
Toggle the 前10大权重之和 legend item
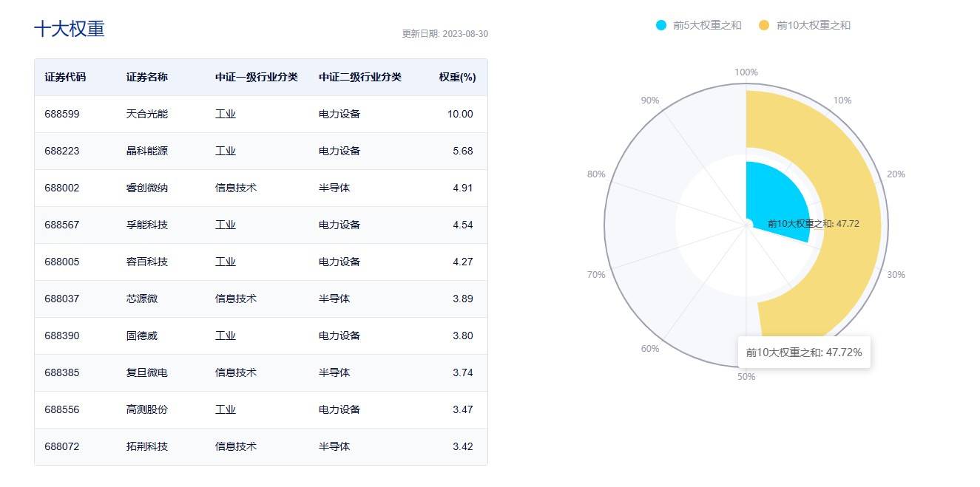click(x=813, y=25)
